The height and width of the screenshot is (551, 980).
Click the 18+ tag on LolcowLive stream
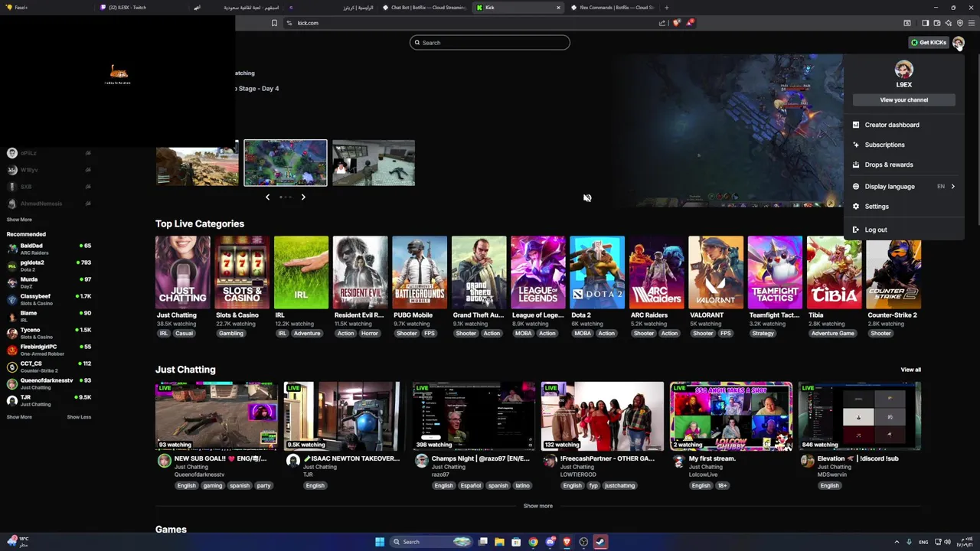point(723,486)
